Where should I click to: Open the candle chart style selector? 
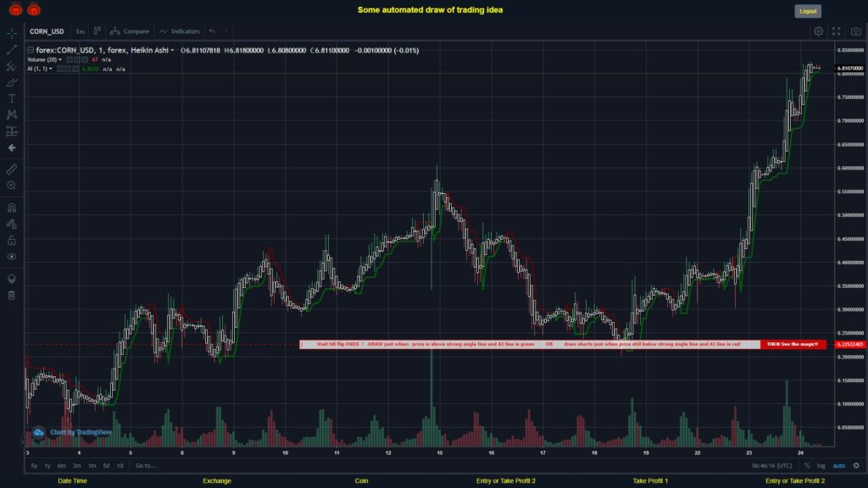point(97,31)
